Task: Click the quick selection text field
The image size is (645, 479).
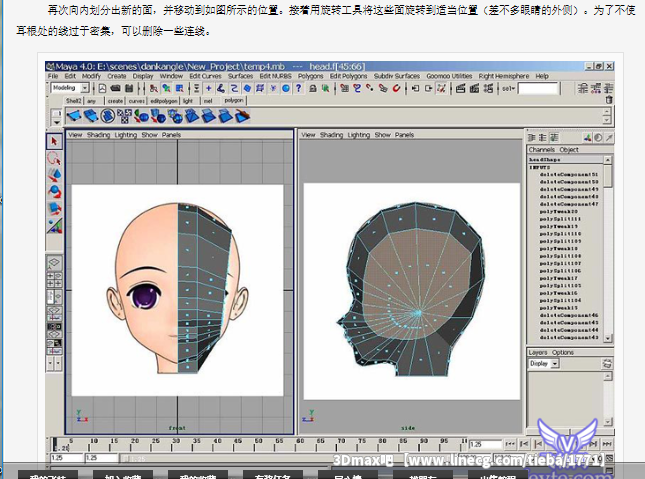Action: (538, 88)
